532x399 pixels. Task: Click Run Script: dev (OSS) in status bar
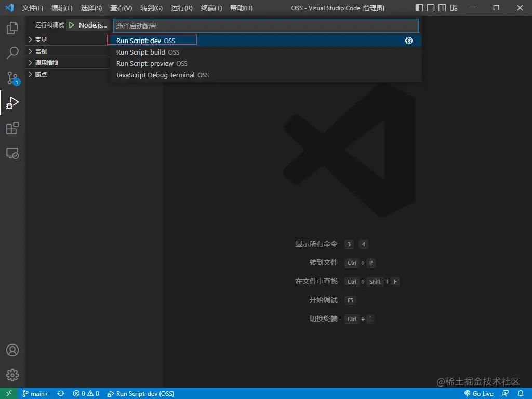[x=141, y=394]
